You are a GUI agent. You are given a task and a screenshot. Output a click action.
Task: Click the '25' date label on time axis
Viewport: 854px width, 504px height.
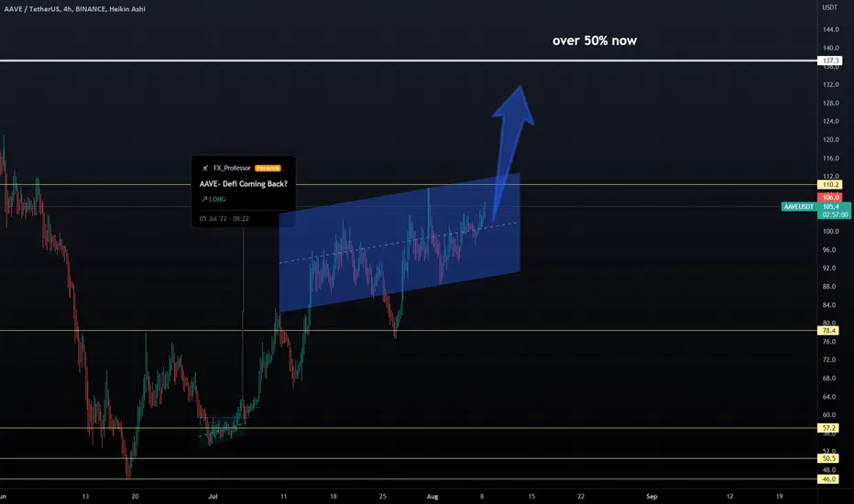click(x=383, y=497)
